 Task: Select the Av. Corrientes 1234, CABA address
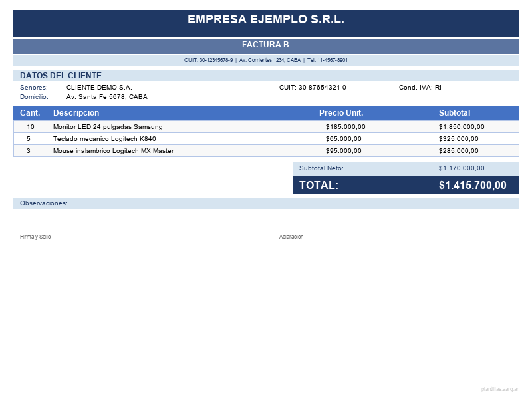[270, 60]
